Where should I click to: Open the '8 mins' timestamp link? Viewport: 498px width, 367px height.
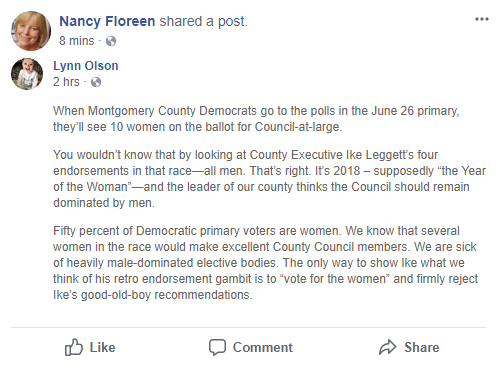(77, 41)
